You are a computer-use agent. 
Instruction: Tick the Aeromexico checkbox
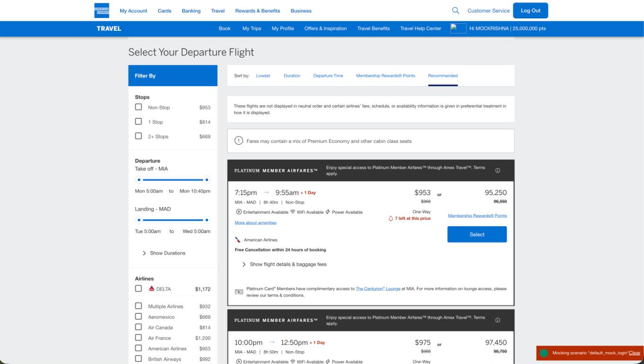pos(139,316)
